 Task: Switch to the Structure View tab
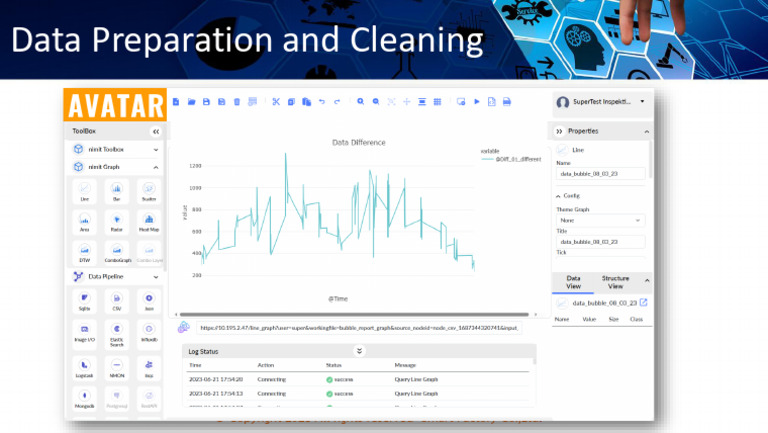(x=616, y=282)
